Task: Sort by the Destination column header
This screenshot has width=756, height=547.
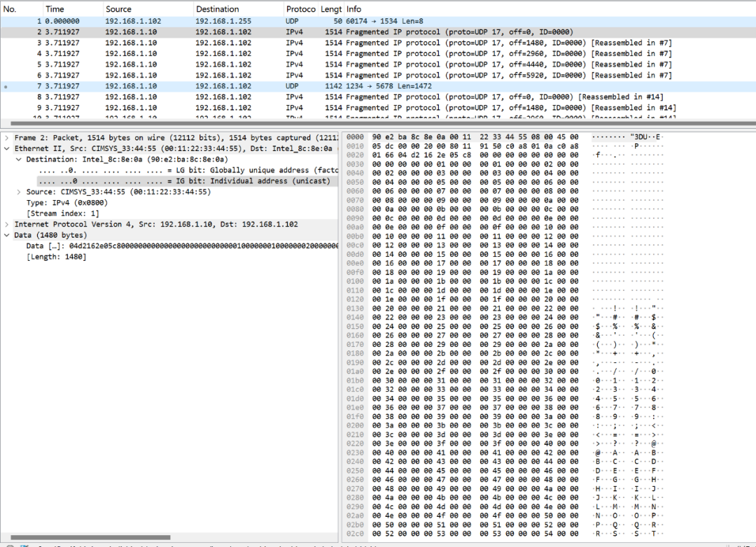Action: click(x=238, y=8)
